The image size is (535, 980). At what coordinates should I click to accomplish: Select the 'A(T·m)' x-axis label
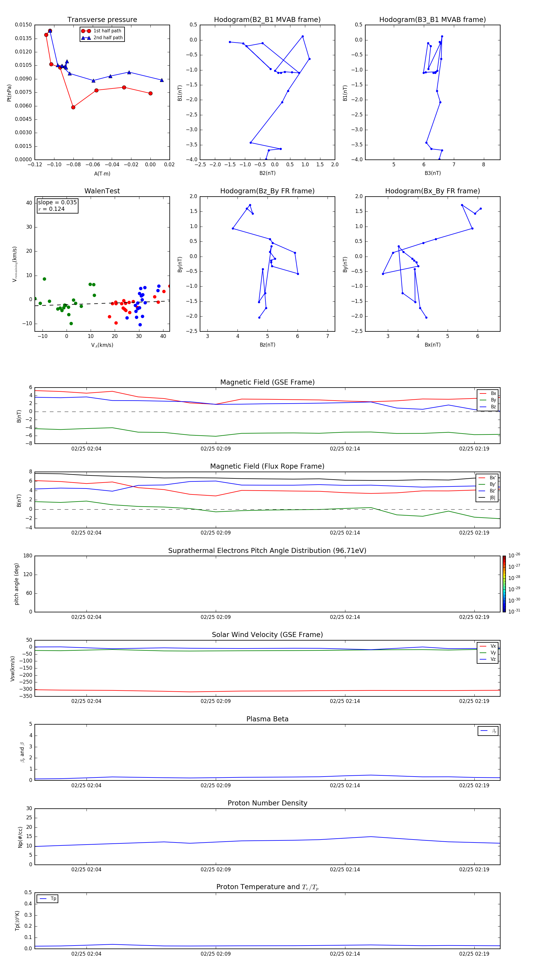coord(102,173)
